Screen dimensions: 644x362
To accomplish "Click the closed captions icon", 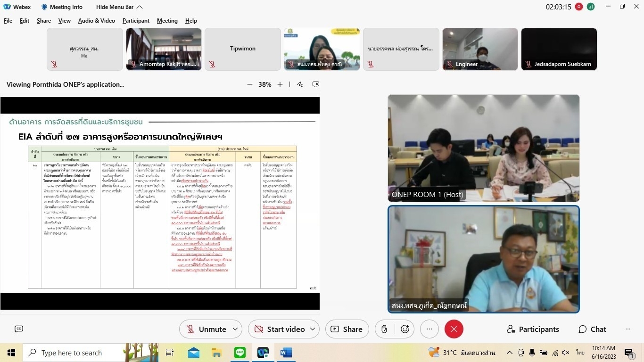I will tap(19, 329).
